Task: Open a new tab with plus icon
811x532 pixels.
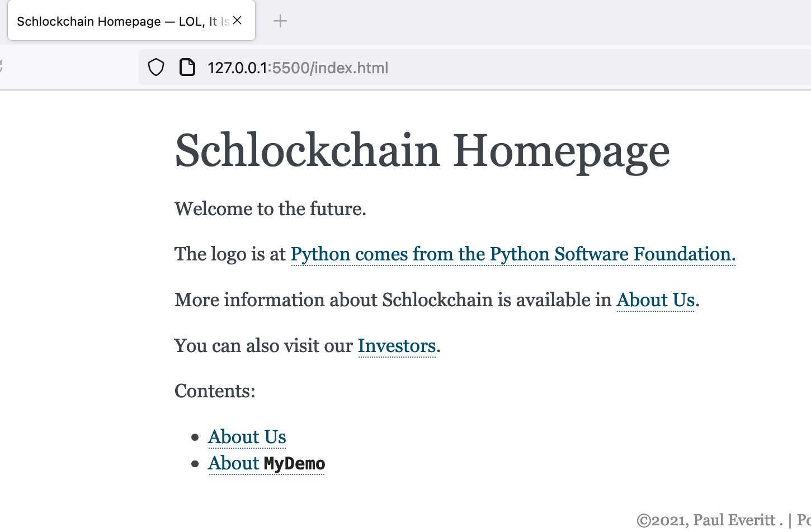Action: coord(280,21)
